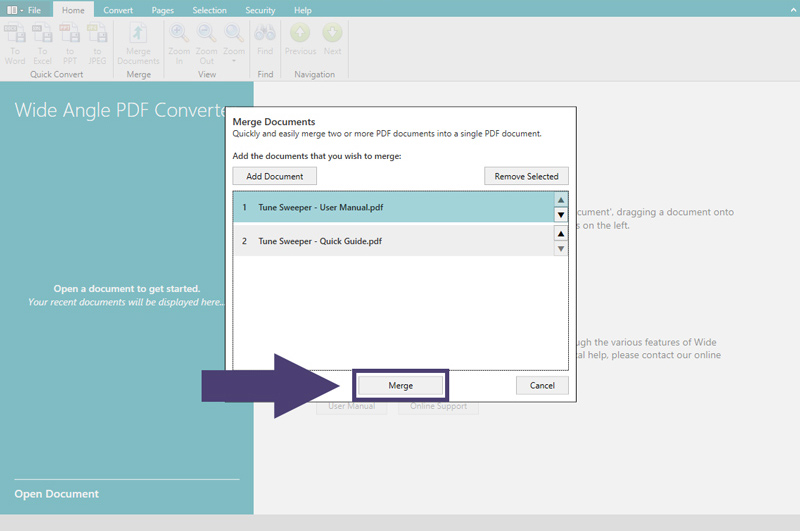Switch to the Security ribbon tab
The width and height of the screenshot is (800, 531).
tap(260, 10)
